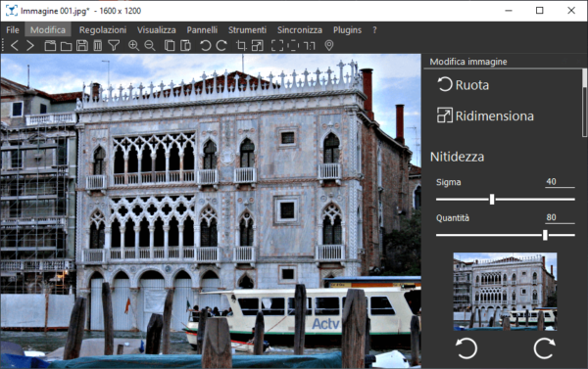Open the ? help menu

tap(374, 30)
